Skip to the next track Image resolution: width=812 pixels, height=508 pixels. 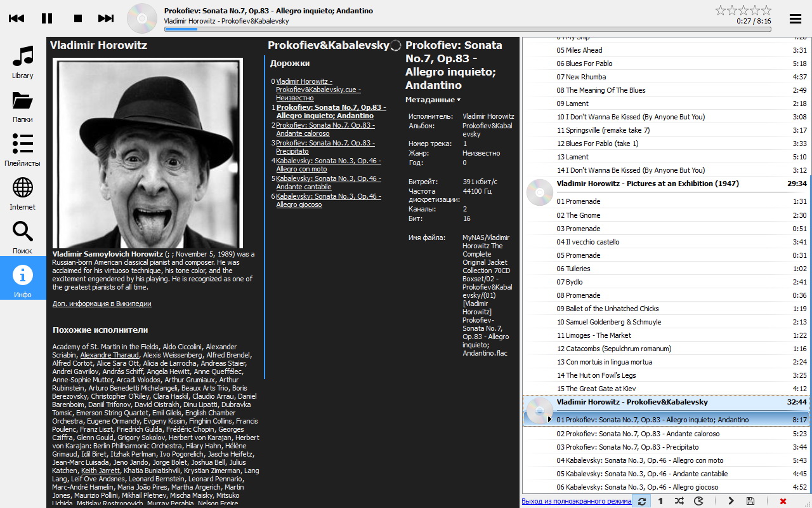tap(106, 18)
